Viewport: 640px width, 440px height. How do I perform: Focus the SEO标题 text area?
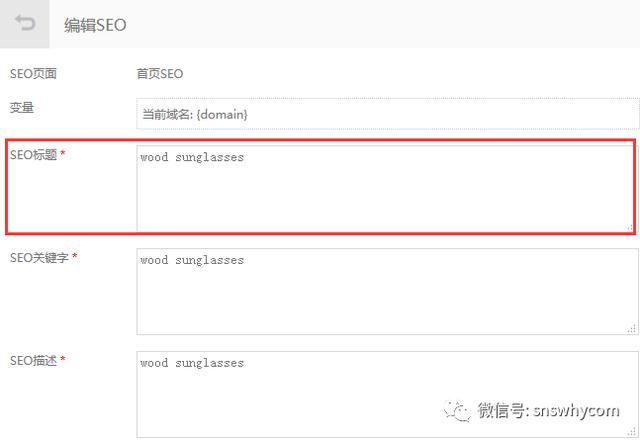click(x=386, y=189)
